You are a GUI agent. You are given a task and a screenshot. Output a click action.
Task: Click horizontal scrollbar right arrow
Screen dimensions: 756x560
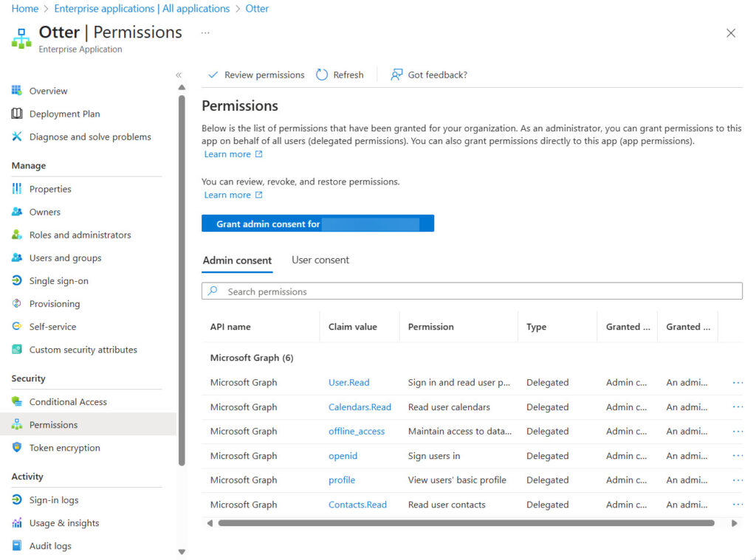[735, 523]
